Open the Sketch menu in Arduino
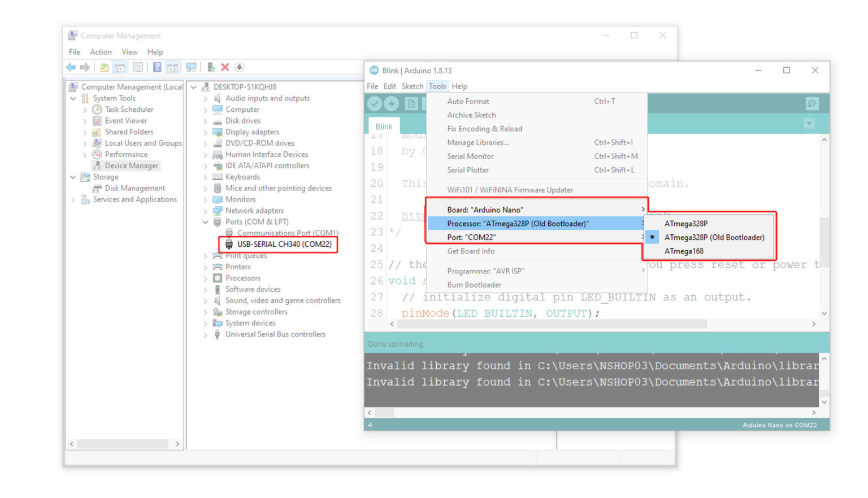This screenshot has height=498, width=868. tap(412, 86)
